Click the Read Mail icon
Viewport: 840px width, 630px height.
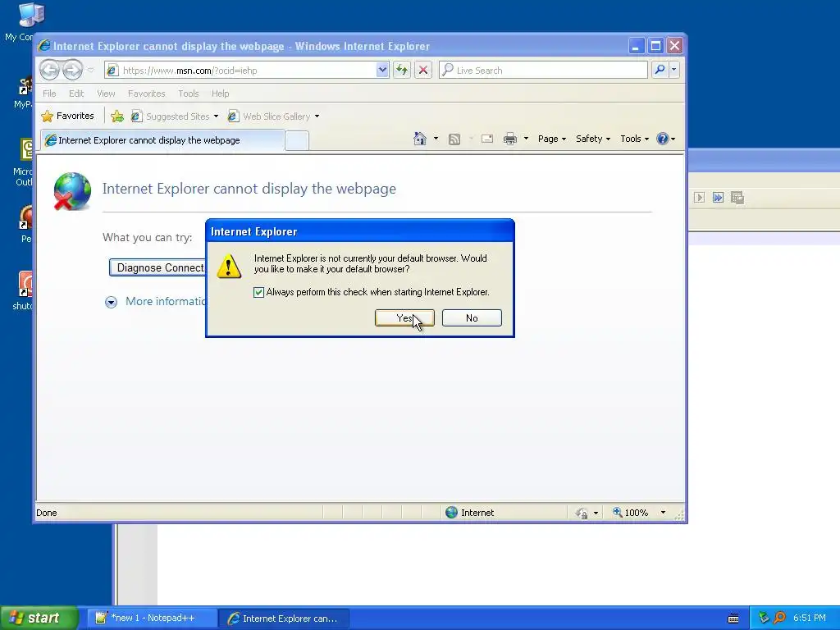[x=487, y=139]
